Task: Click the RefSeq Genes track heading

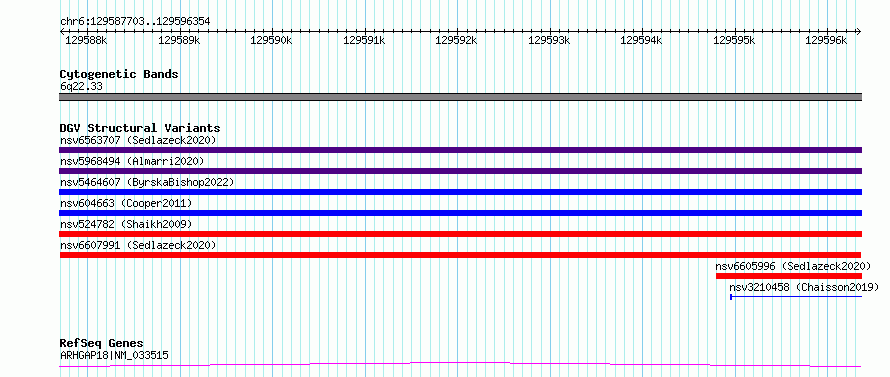Action: click(x=102, y=343)
